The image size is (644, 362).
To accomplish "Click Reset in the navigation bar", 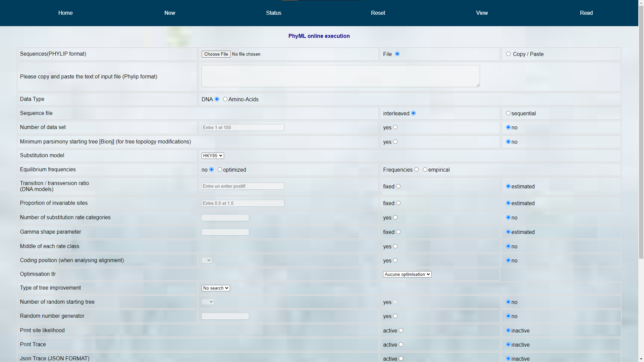I will [x=378, y=13].
